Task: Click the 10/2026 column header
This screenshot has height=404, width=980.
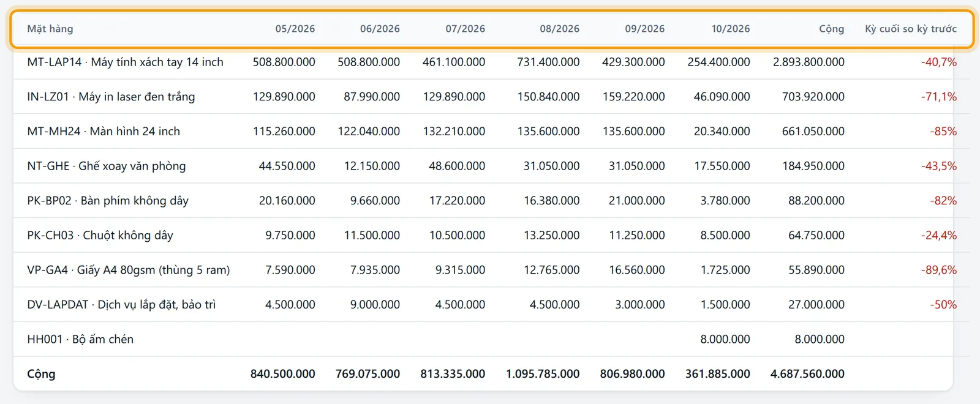Action: click(731, 29)
